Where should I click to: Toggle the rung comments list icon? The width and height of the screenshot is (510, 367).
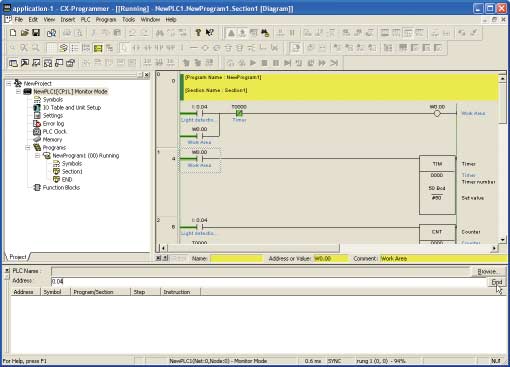75,48
